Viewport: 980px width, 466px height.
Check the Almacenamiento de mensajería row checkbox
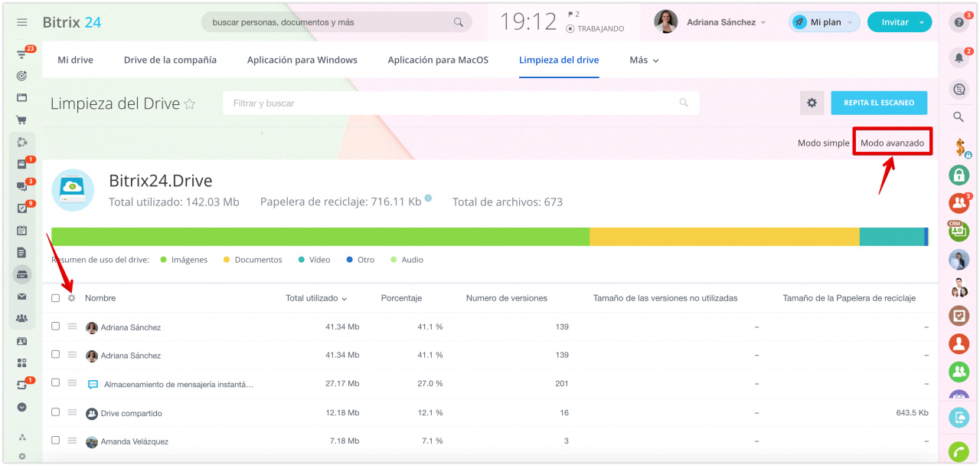55,382
